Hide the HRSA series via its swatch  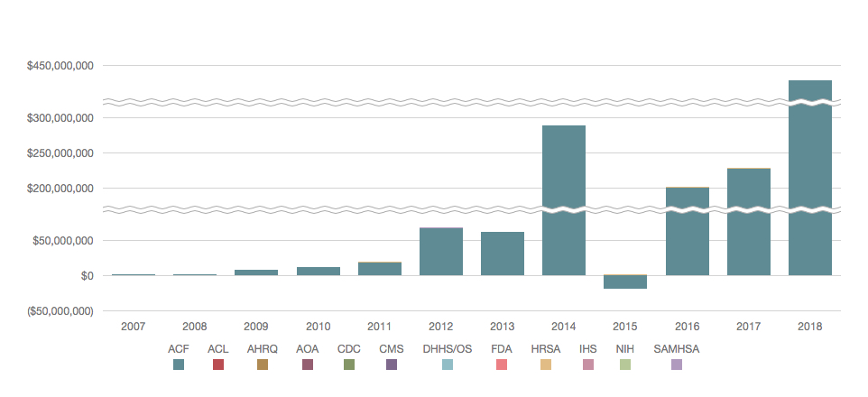click(546, 365)
